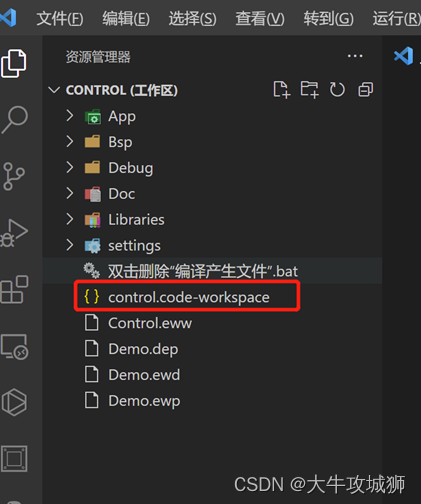The width and height of the screenshot is (421, 504).
Task: Open the 编辑(E) menu
Action: click(x=126, y=18)
